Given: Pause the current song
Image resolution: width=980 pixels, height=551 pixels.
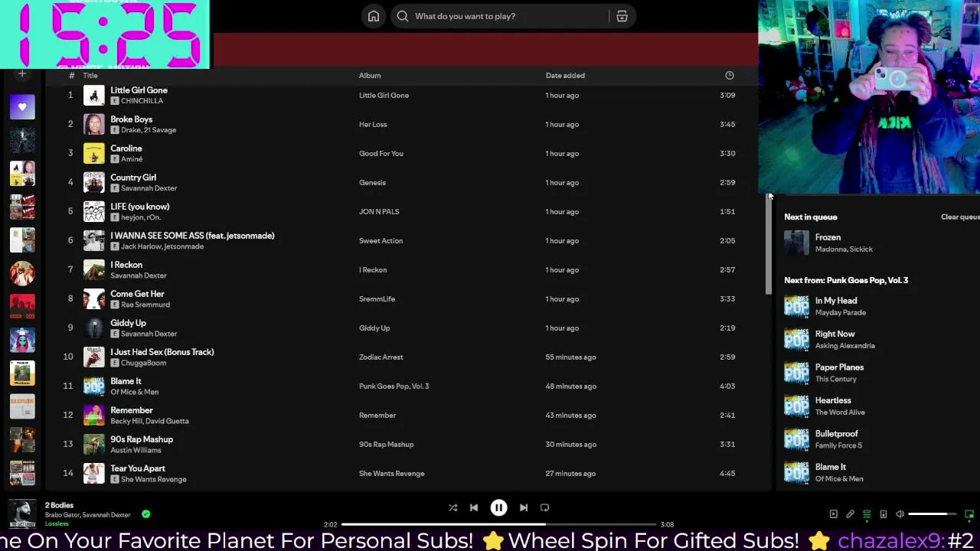Looking at the screenshot, I should (x=498, y=507).
